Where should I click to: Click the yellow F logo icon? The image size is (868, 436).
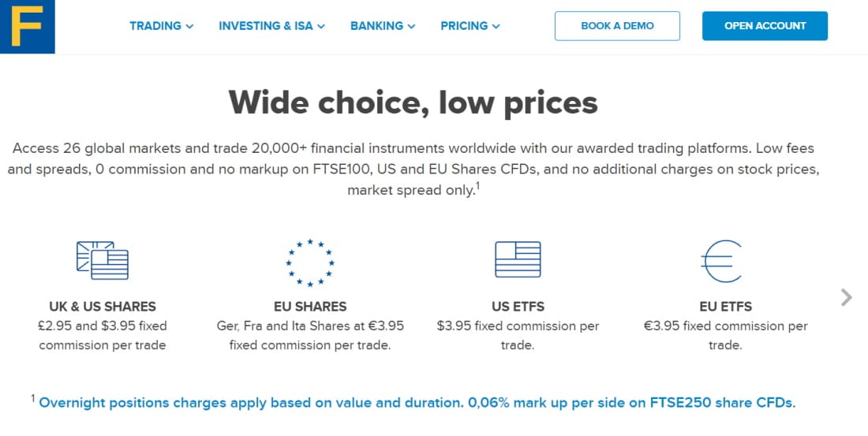tap(27, 27)
